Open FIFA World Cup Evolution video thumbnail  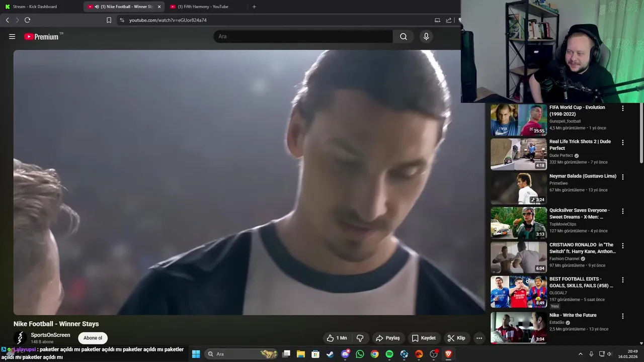(519, 120)
